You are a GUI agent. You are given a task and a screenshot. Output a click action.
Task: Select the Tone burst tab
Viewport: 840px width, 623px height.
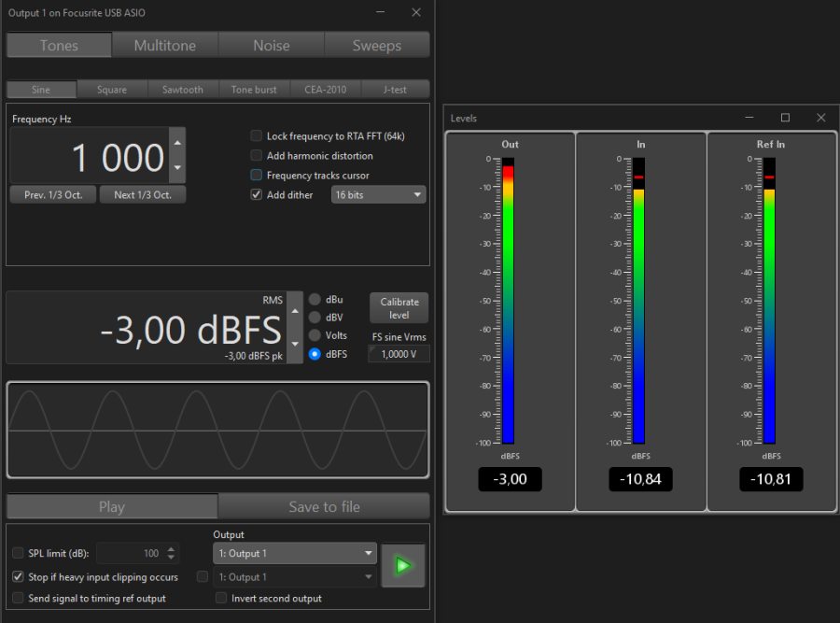pos(254,90)
